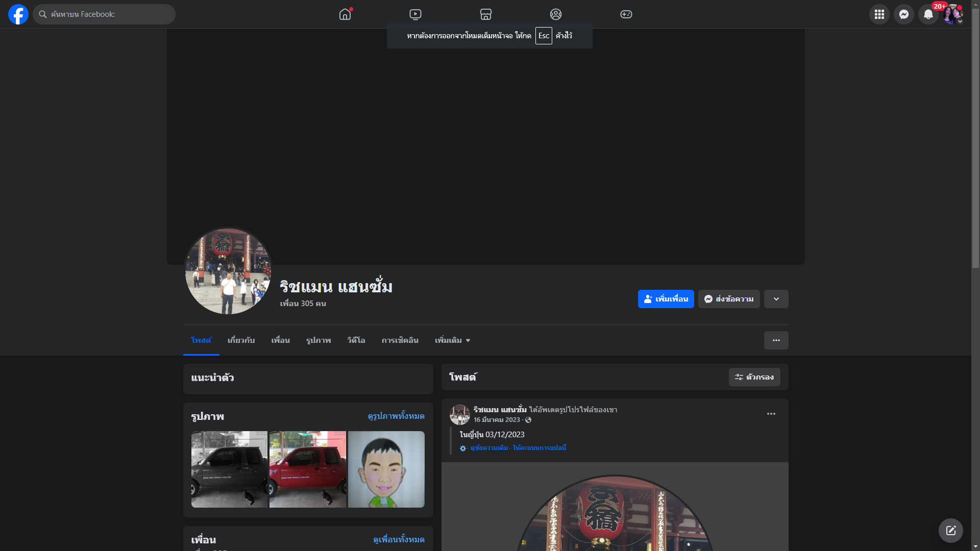Open the grid menu icon

879,14
